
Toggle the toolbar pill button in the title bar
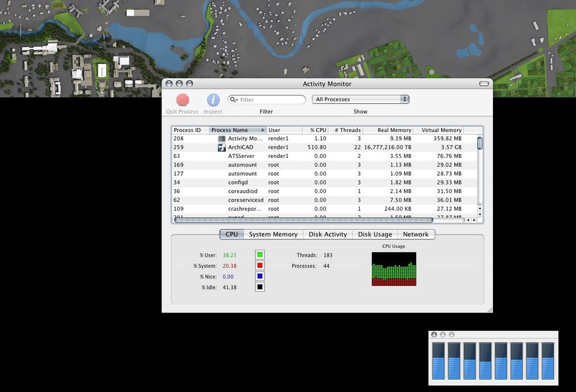[x=484, y=84]
